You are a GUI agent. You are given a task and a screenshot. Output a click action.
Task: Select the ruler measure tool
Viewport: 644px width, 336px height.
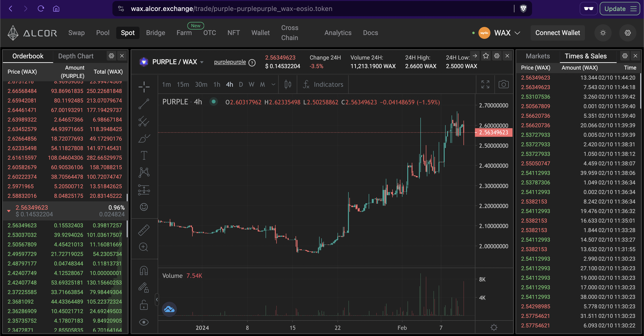point(144,230)
